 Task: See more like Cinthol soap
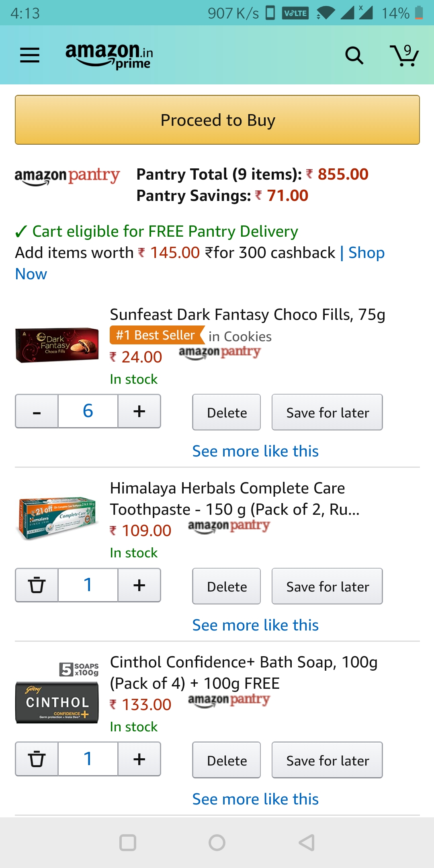(255, 799)
